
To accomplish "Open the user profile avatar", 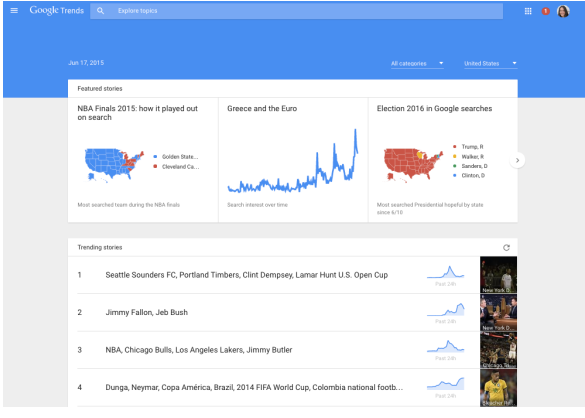I will [x=563, y=11].
